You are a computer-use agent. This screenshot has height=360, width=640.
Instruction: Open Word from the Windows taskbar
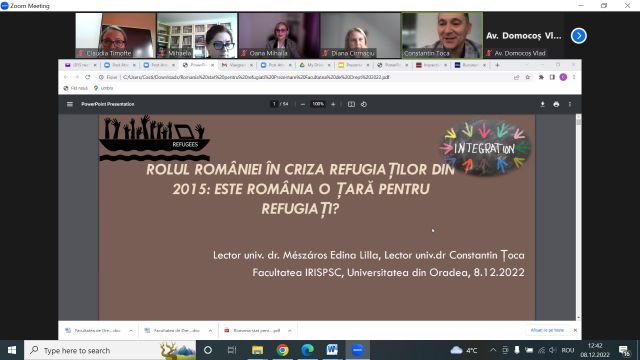click(x=332, y=350)
